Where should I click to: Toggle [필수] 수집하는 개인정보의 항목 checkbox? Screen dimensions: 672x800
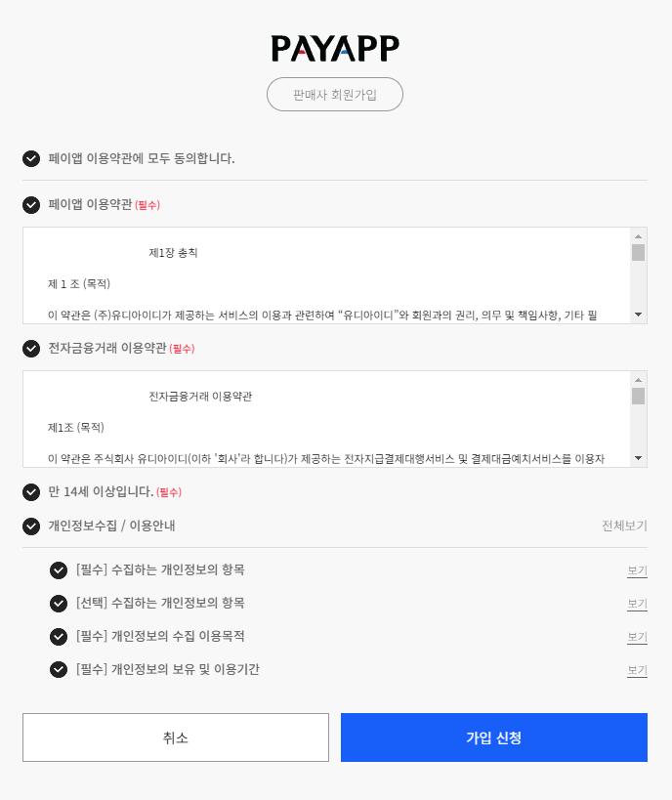pyautogui.click(x=59, y=570)
